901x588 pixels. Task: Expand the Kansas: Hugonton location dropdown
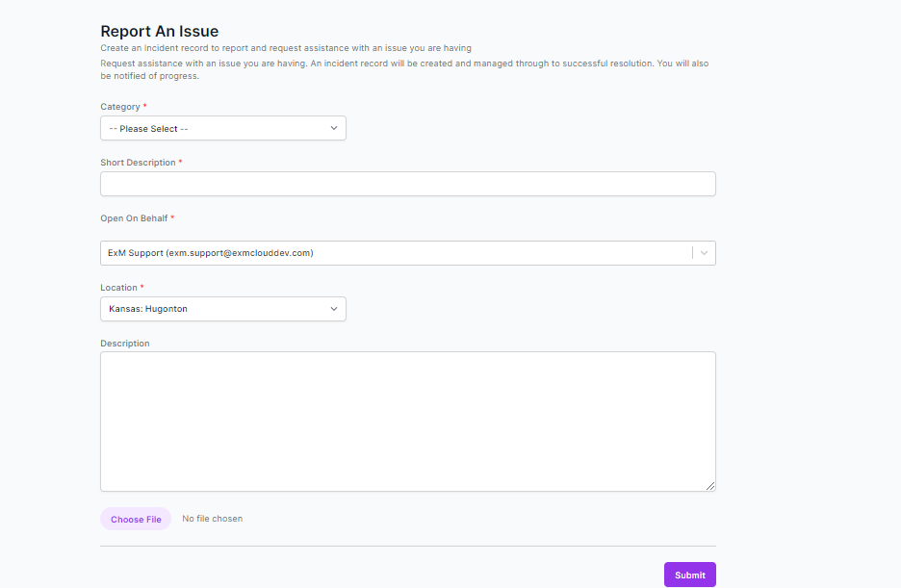tap(223, 309)
